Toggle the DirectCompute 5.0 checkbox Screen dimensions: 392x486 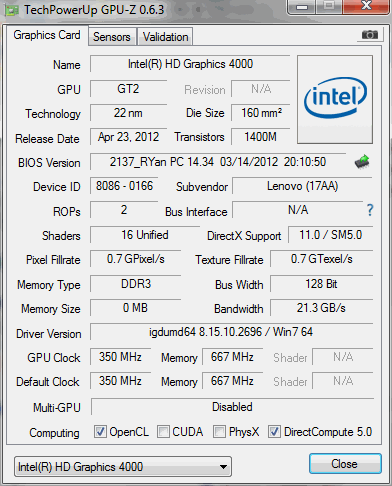(274, 431)
